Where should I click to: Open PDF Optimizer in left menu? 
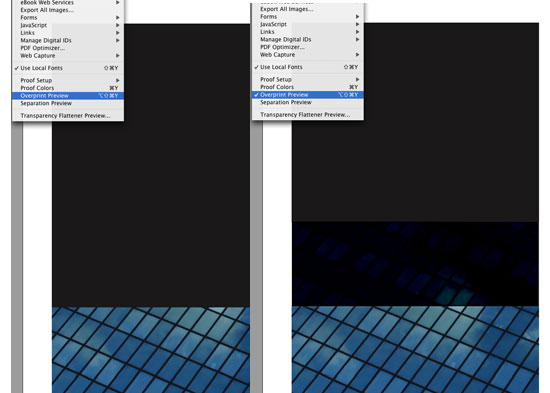click(x=68, y=48)
